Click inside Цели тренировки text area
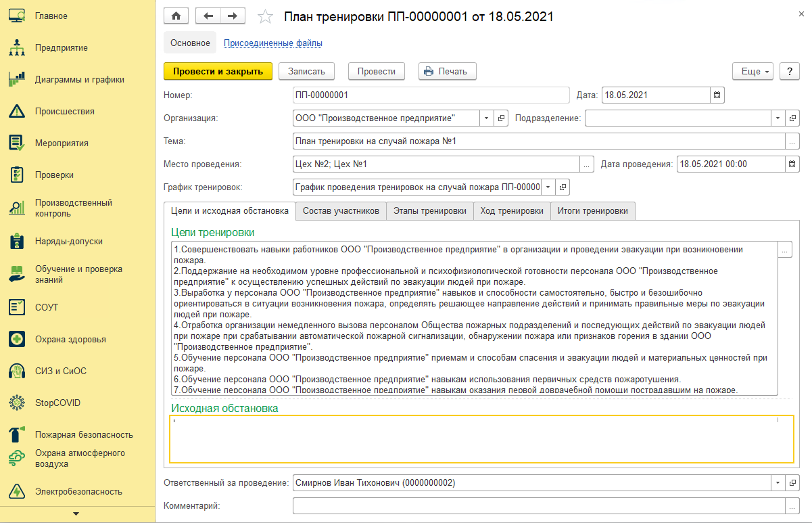Image resolution: width=812 pixels, height=523 pixels. [x=474, y=318]
